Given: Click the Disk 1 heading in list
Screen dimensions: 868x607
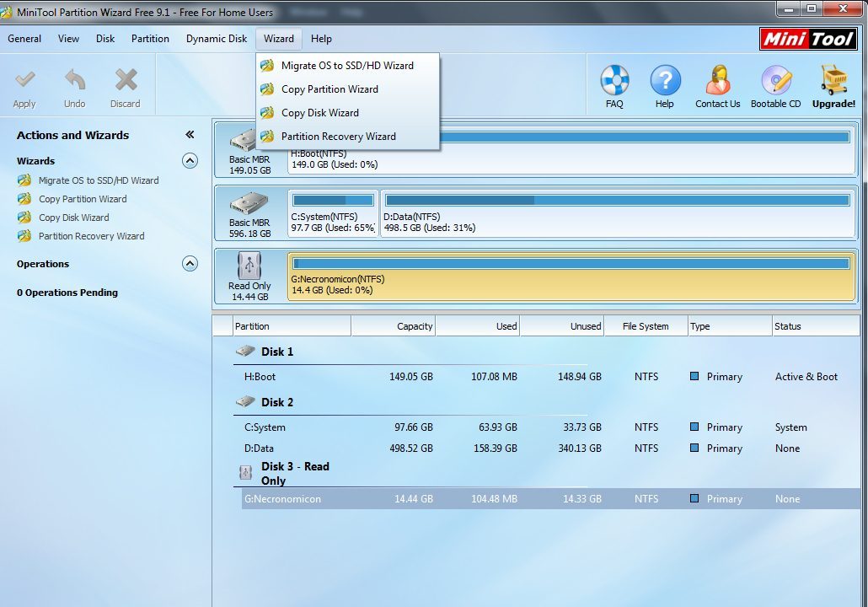Looking at the screenshot, I should 277,352.
